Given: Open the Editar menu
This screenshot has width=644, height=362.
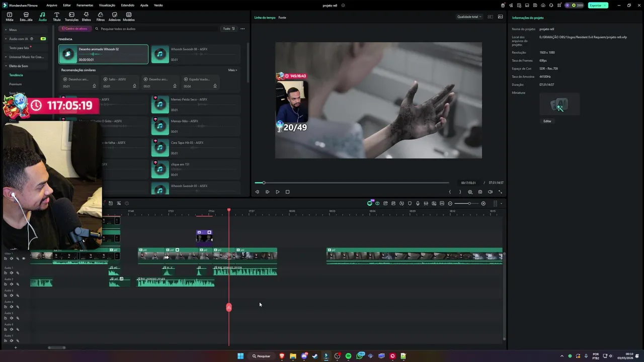Looking at the screenshot, I should coord(67,5).
